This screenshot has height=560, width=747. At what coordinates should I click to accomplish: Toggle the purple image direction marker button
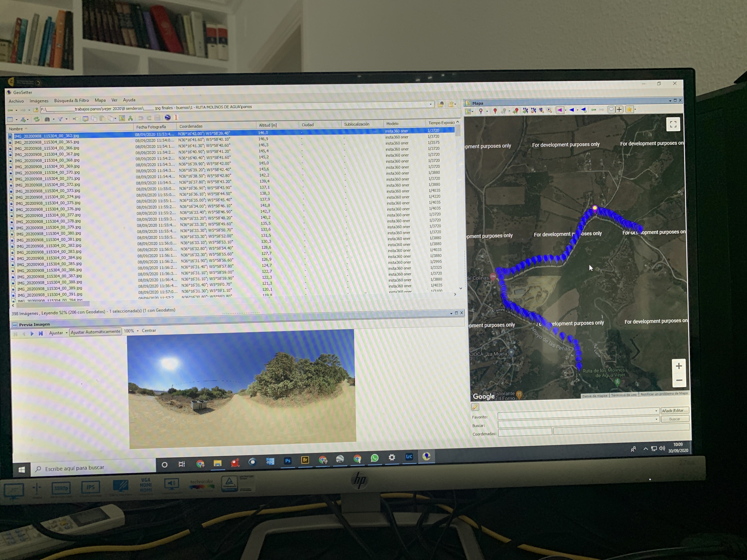[560, 110]
